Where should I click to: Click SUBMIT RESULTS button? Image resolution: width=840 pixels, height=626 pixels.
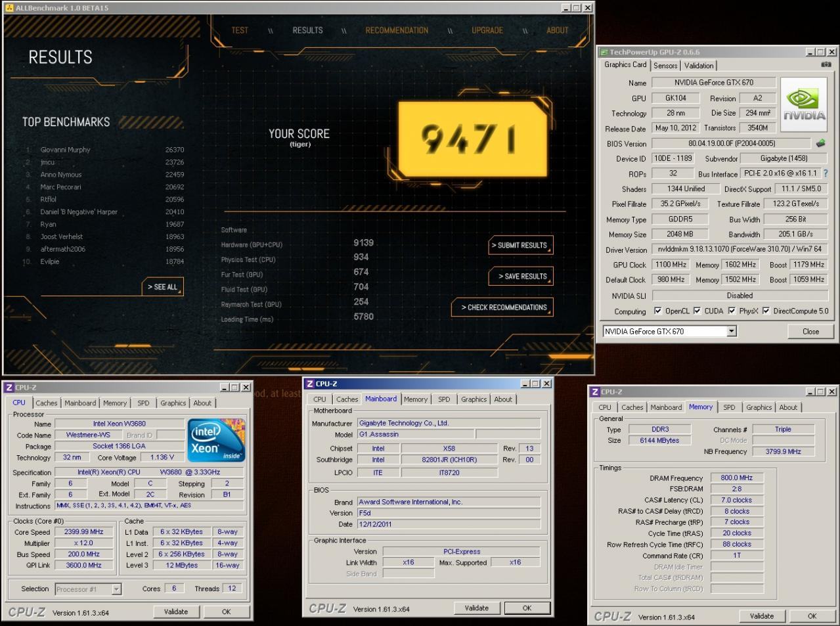point(521,245)
